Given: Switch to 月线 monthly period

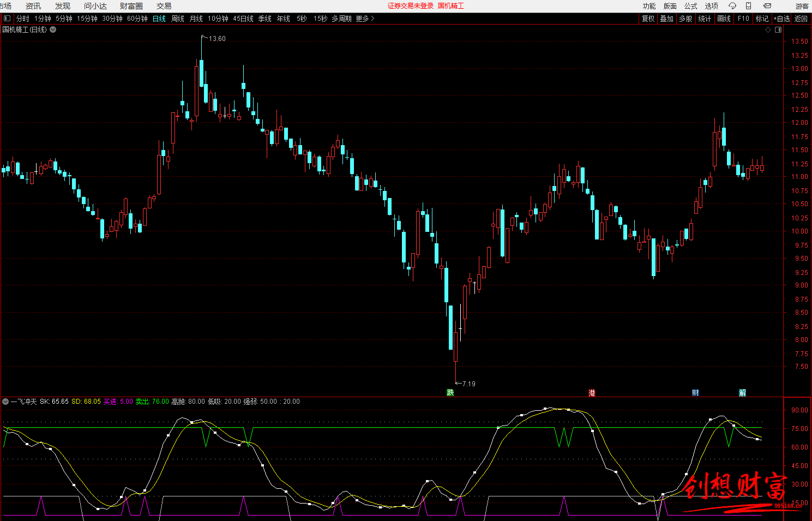Looking at the screenshot, I should coord(196,19).
